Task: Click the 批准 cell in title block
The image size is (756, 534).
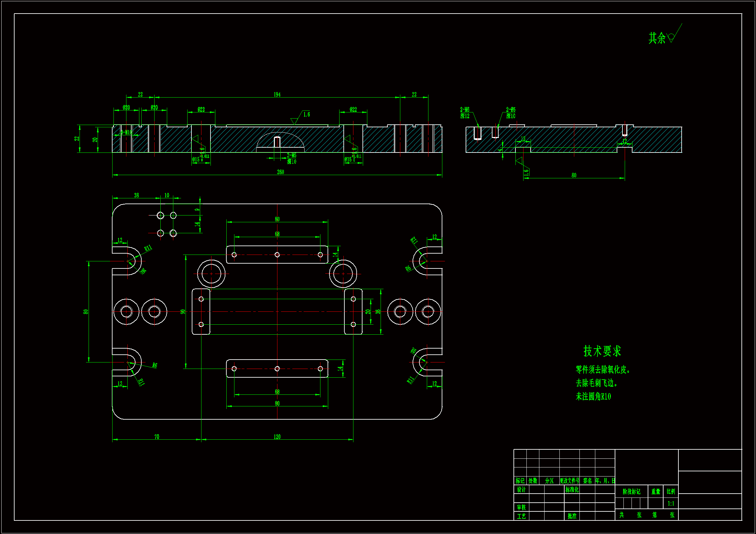Action: pos(572,516)
